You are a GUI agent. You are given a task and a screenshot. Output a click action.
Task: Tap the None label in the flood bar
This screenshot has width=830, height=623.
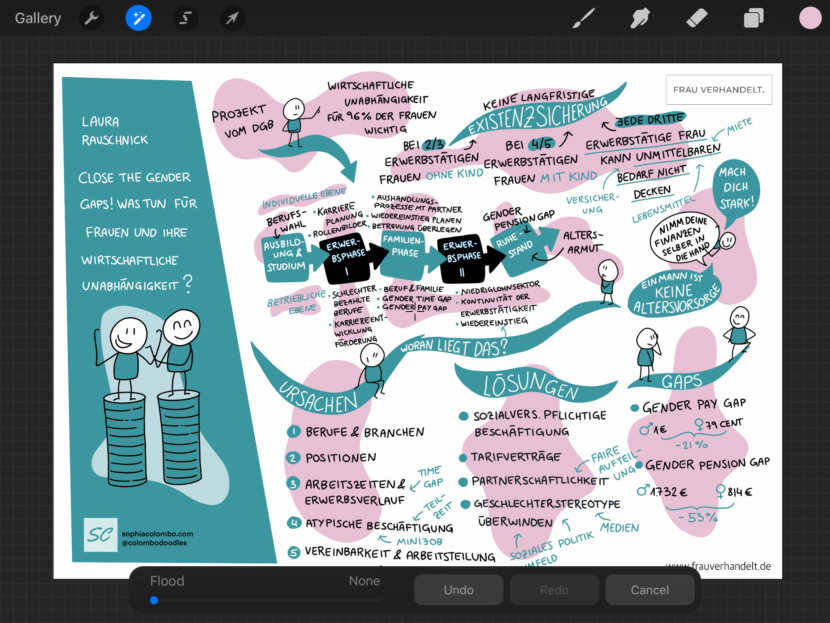tap(364, 581)
